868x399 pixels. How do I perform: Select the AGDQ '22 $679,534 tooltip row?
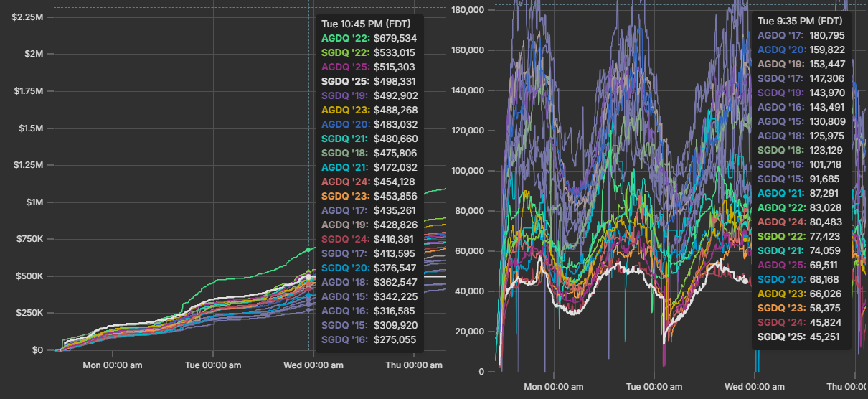369,38
